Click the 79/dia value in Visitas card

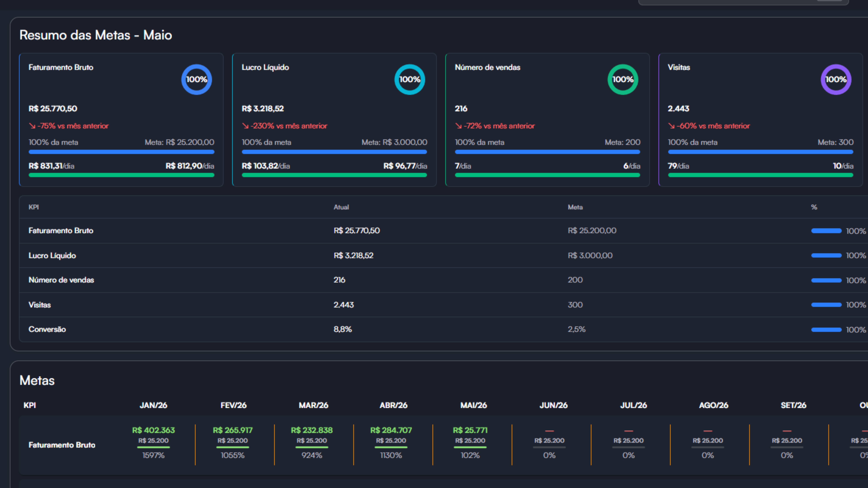tap(679, 166)
